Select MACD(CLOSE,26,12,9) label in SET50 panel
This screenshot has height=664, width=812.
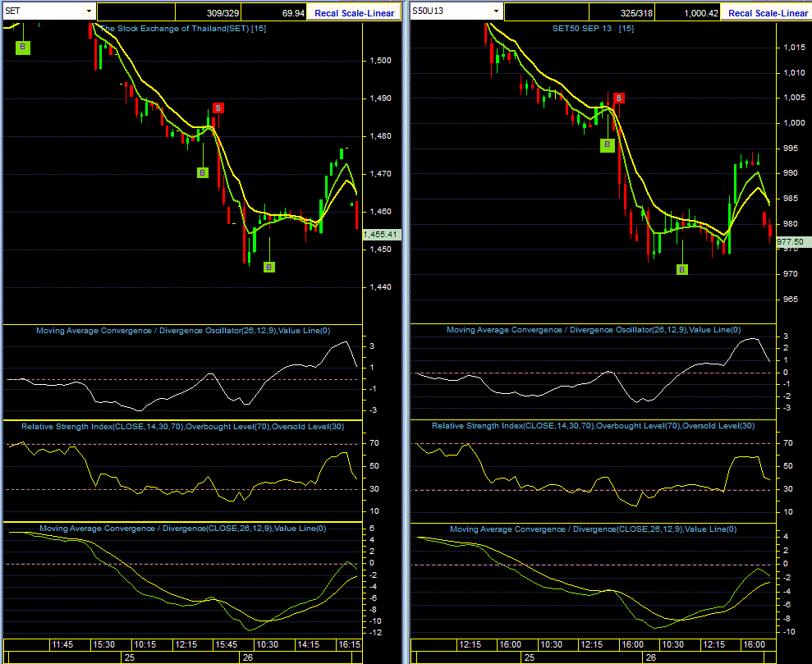(593, 529)
